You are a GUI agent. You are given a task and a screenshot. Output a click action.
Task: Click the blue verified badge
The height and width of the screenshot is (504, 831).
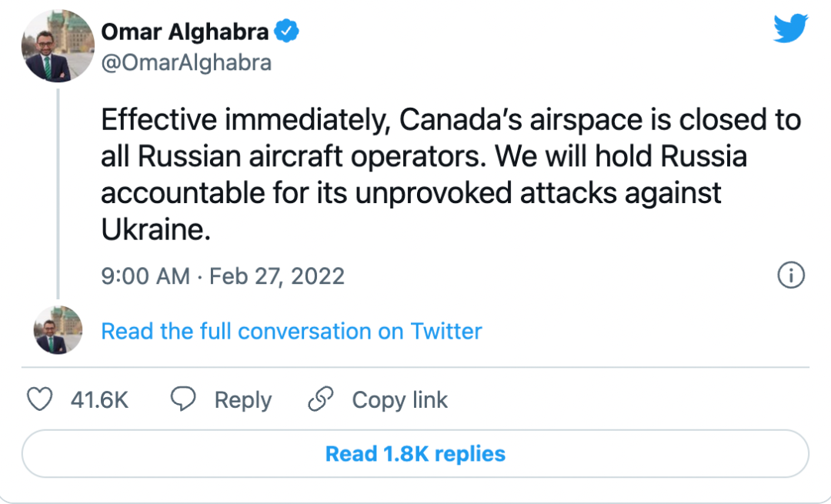(x=288, y=32)
